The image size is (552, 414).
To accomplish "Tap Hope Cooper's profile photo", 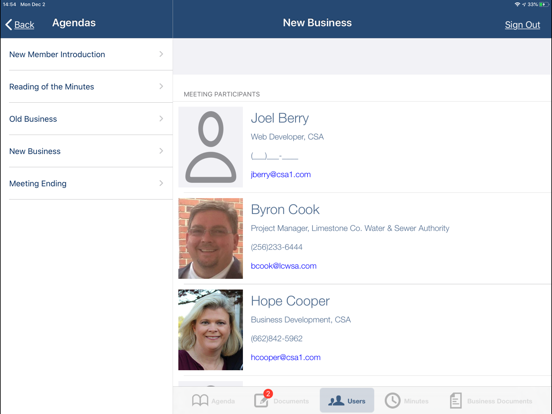I will [211, 330].
